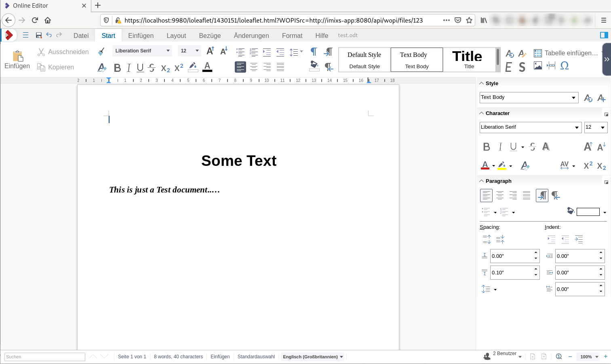Viewport: 611px width, 364px height.
Task: Open the Layout tab
Action: [176, 36]
